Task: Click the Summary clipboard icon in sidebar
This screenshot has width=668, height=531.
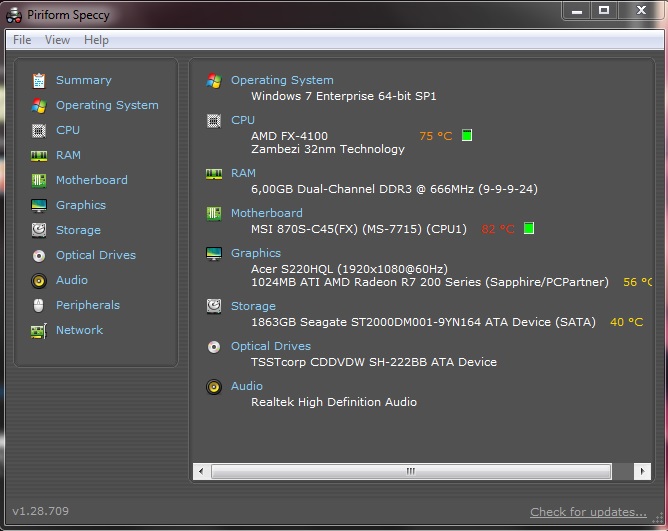Action: (39, 81)
